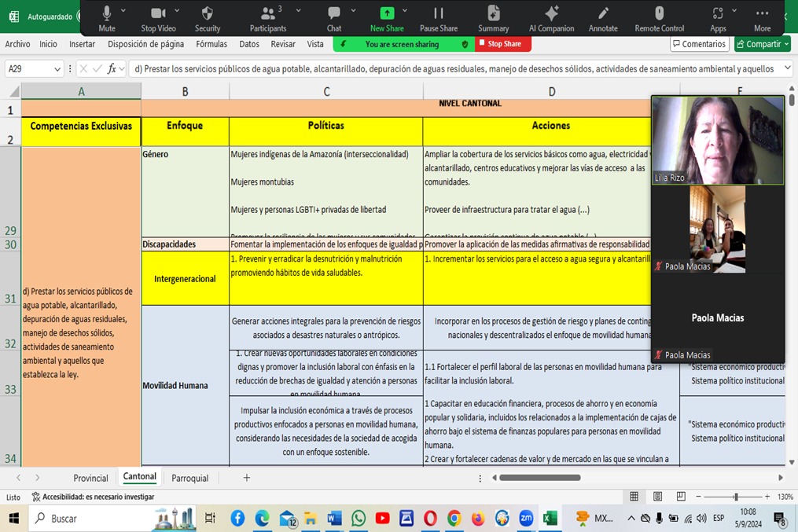The image size is (798, 532).
Task: Click the zoom out minus button
Action: [x=698, y=497]
